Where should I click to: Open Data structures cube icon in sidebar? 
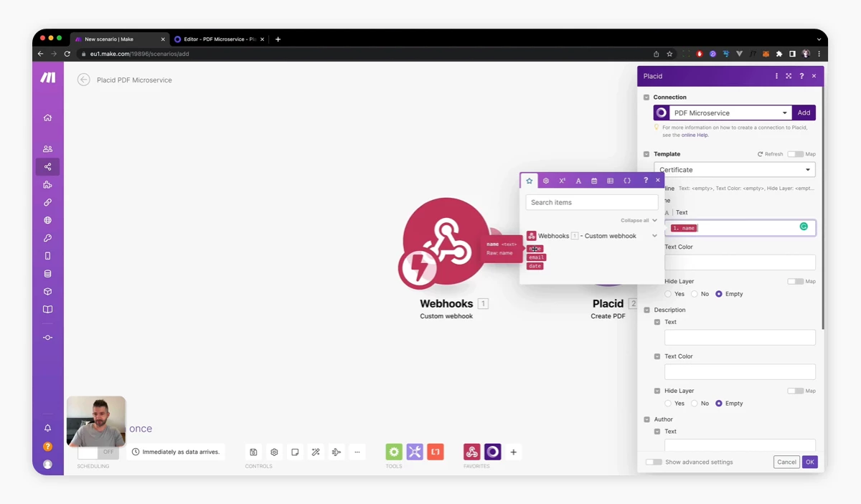click(x=47, y=292)
